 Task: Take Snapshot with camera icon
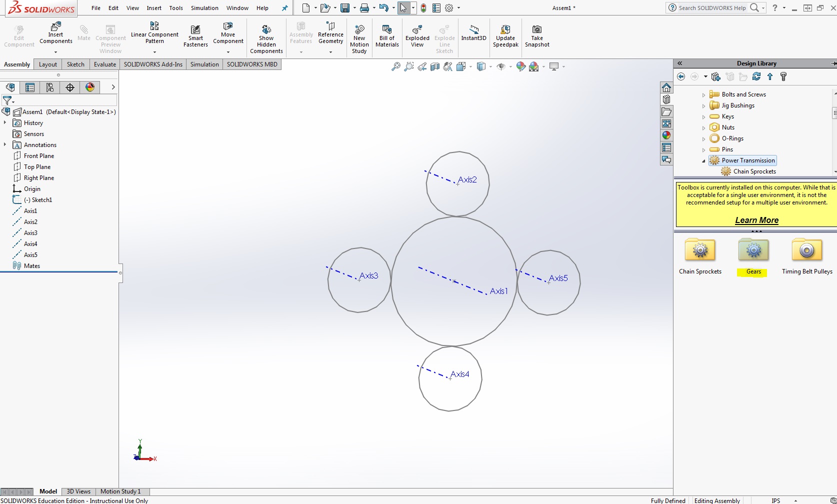point(537,36)
